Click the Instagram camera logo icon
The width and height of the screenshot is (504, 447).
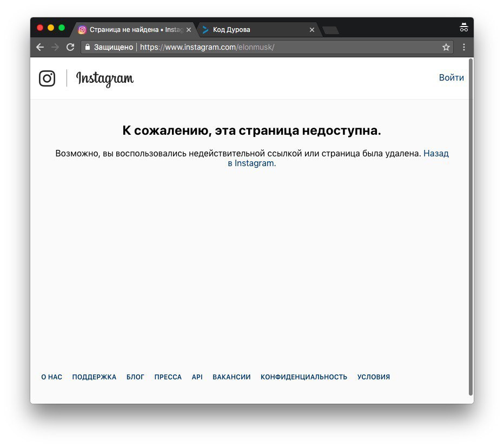pos(47,78)
